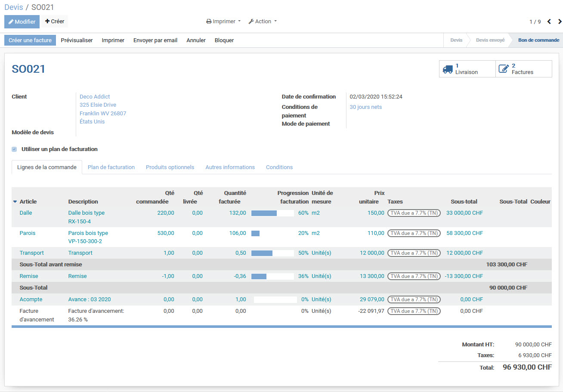
Task: Switch to the Plan de facturation tab
Action: 111,167
